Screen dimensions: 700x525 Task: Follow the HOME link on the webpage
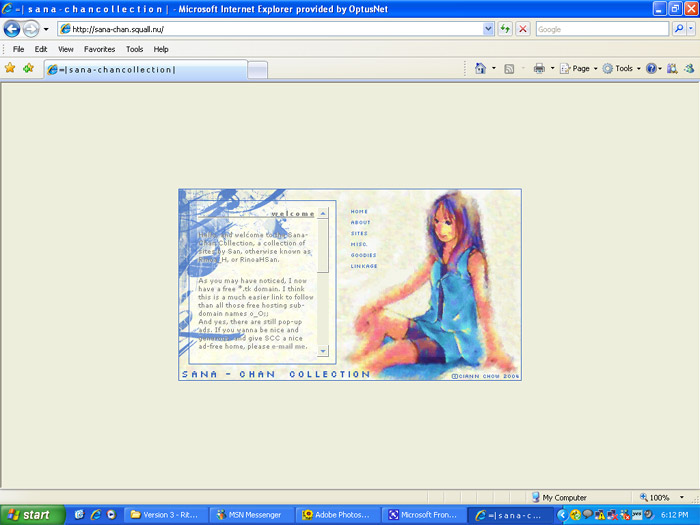[x=359, y=212]
